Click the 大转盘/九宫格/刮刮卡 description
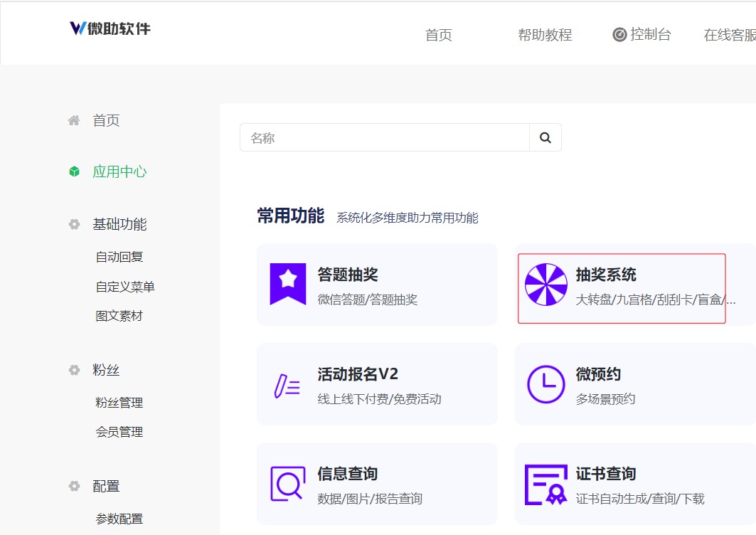The width and height of the screenshot is (756, 535). (x=656, y=300)
